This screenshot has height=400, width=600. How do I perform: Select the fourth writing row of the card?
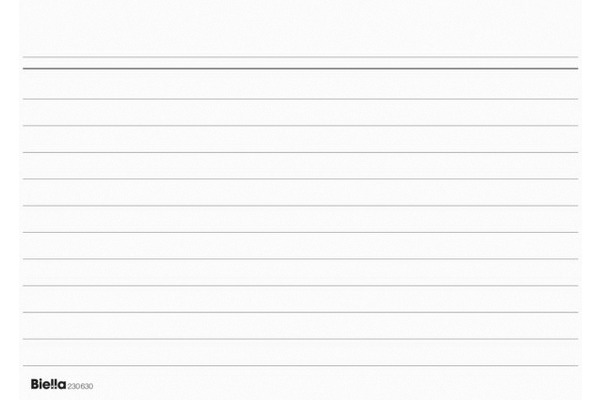point(300,166)
